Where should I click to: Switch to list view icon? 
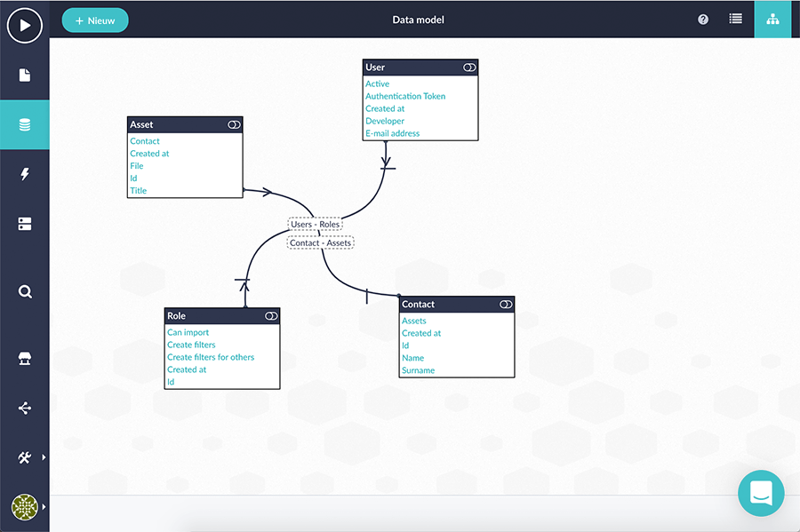point(736,19)
